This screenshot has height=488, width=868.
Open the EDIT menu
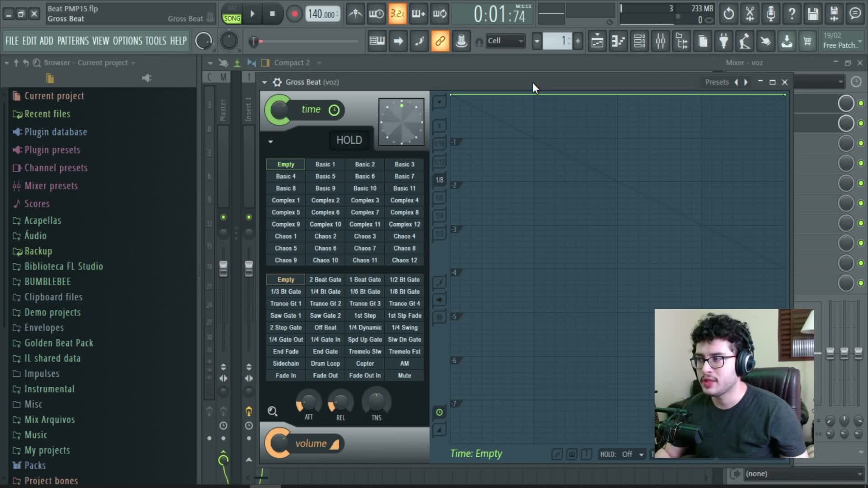point(29,41)
